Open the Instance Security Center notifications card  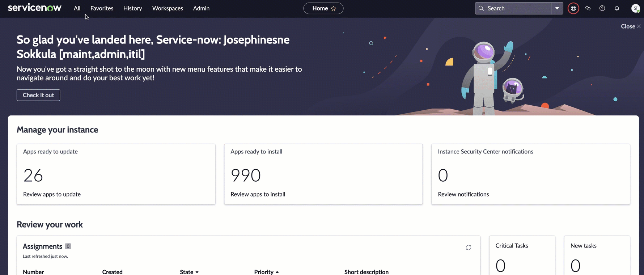pyautogui.click(x=531, y=174)
